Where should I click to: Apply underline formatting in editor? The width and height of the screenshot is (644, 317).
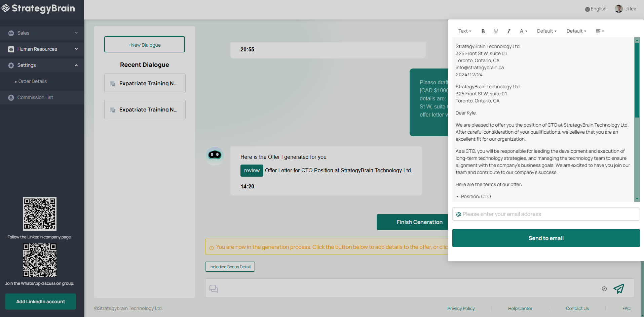[x=496, y=31]
